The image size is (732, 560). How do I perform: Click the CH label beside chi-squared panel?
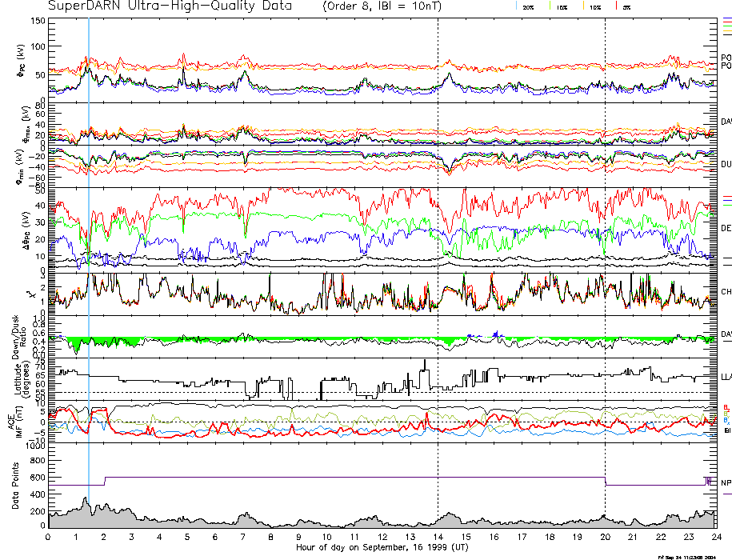[726, 292]
